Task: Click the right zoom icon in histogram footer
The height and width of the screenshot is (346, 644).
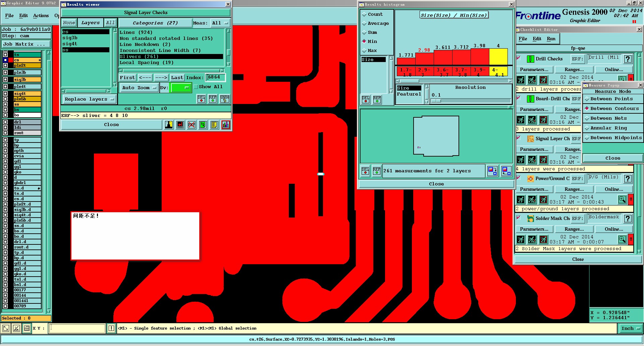Action: 506,171
